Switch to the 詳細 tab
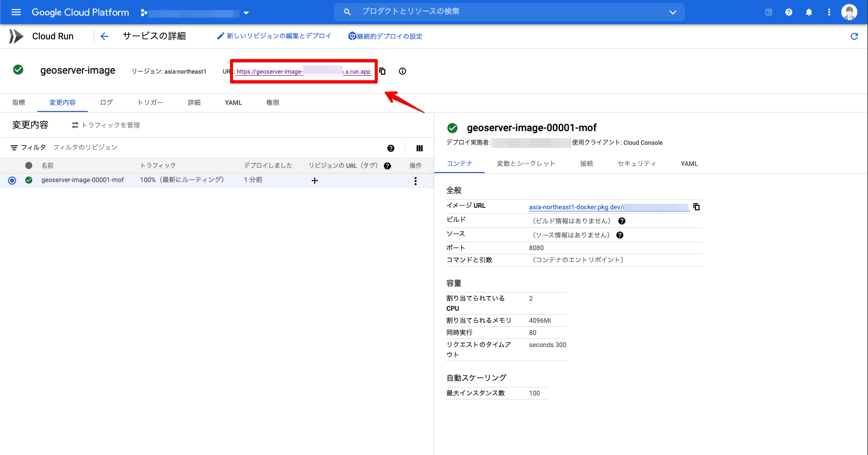The image size is (868, 455). click(x=194, y=102)
